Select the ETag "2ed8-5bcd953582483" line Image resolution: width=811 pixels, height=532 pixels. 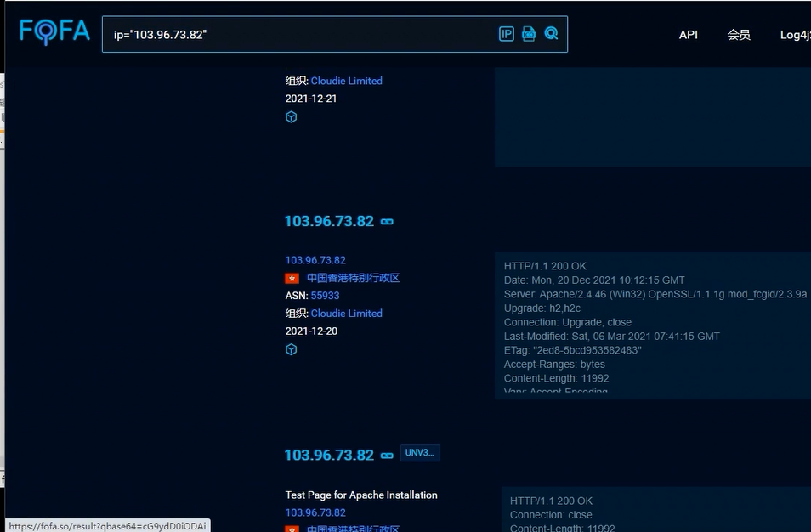(573, 350)
